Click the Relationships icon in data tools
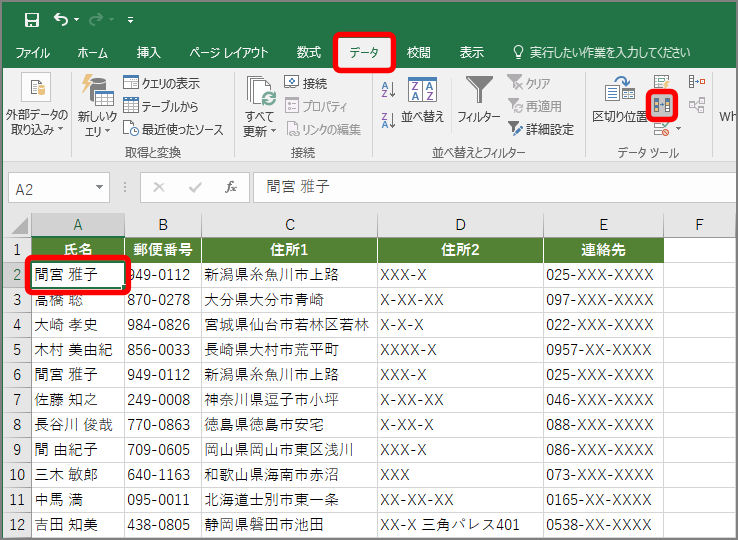Screen dimensions: 738x540 [x=697, y=105]
